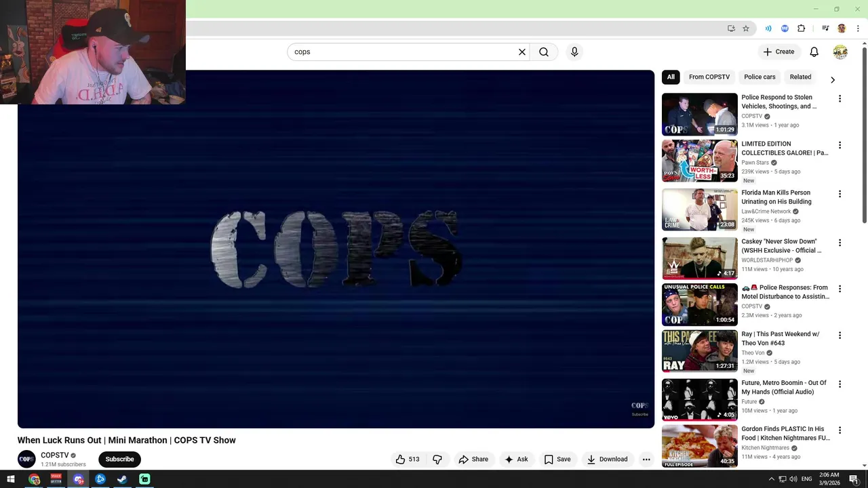The height and width of the screenshot is (488, 868).
Task: Click the Download button
Action: 607,459
